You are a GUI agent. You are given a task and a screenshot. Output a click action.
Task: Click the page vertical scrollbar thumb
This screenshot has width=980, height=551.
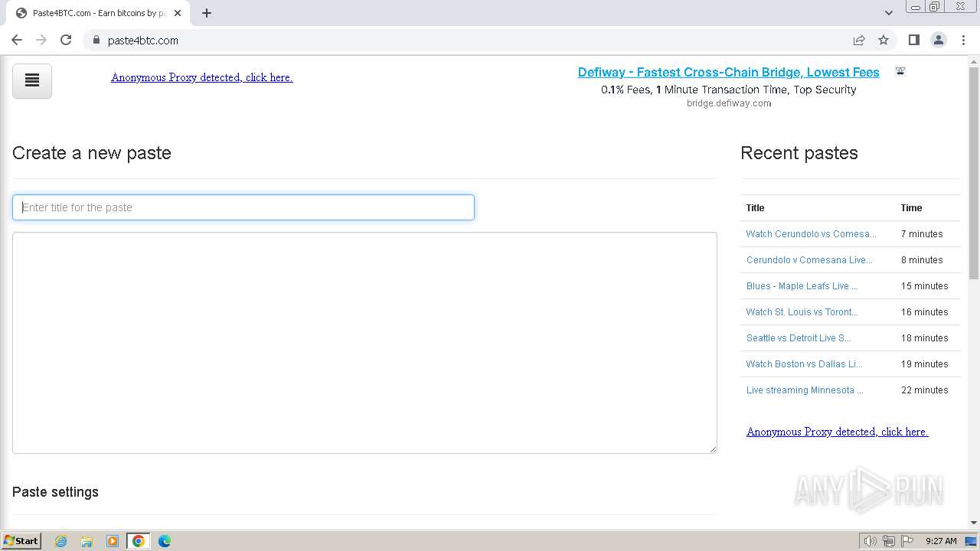[x=974, y=173]
